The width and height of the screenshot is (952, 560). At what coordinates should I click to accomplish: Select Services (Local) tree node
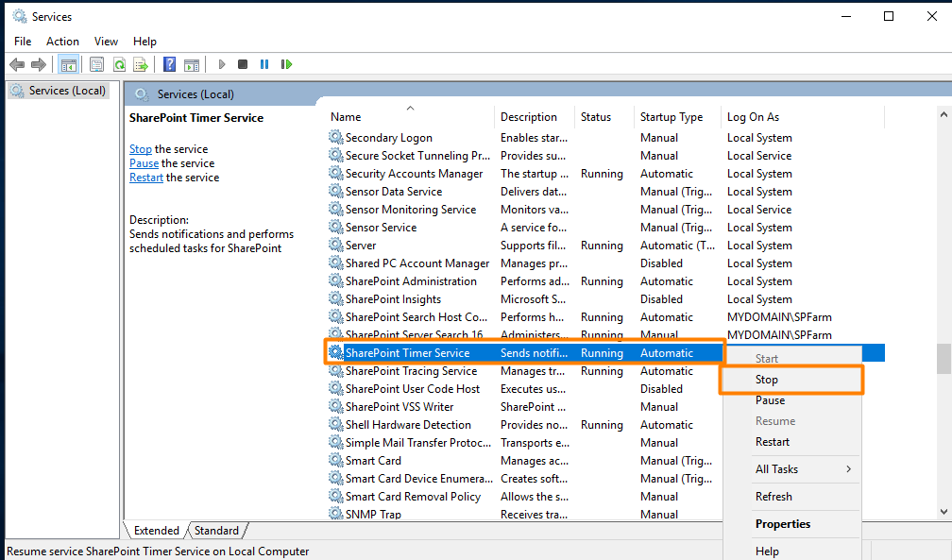59,91
